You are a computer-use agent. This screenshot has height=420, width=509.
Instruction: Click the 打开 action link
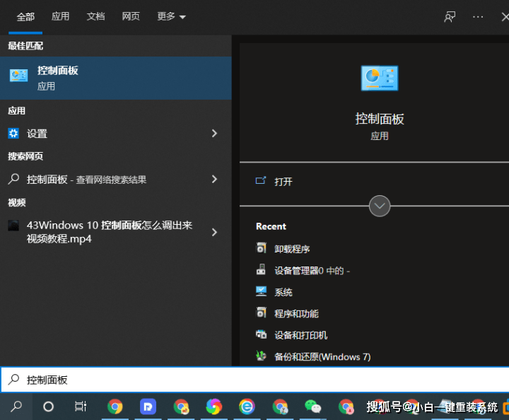point(283,182)
